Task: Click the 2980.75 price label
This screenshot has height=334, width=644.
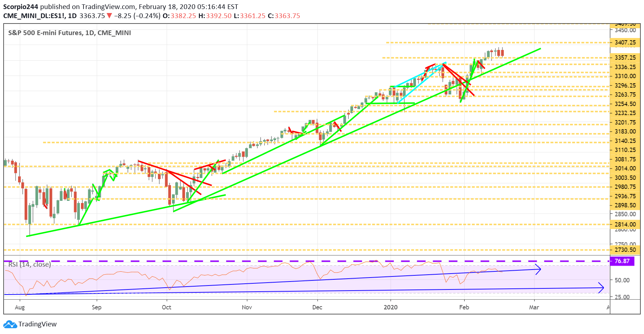Action: [x=625, y=187]
